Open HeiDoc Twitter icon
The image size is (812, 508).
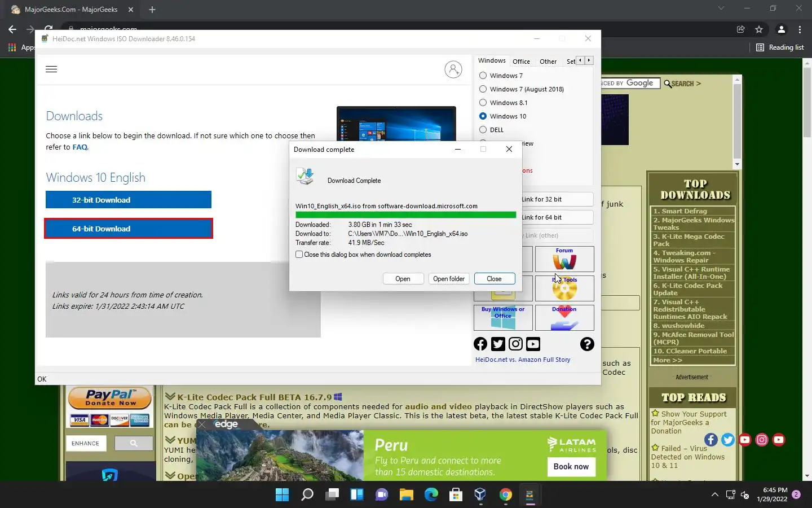click(498, 344)
